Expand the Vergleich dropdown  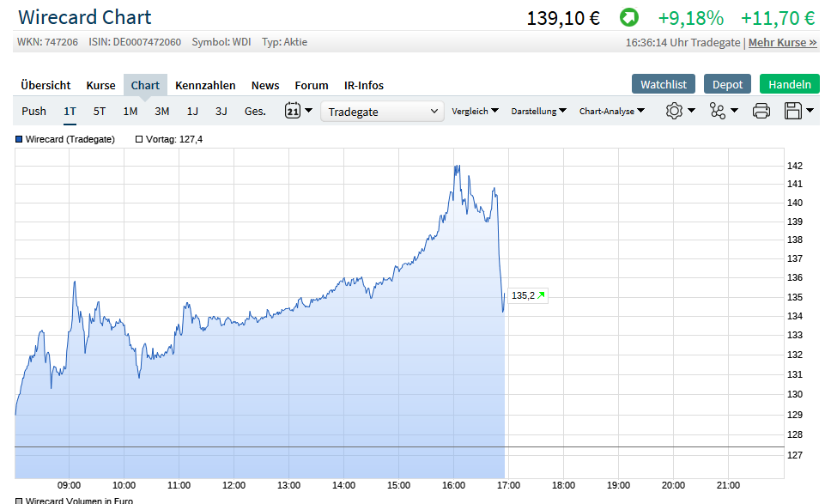tap(475, 111)
